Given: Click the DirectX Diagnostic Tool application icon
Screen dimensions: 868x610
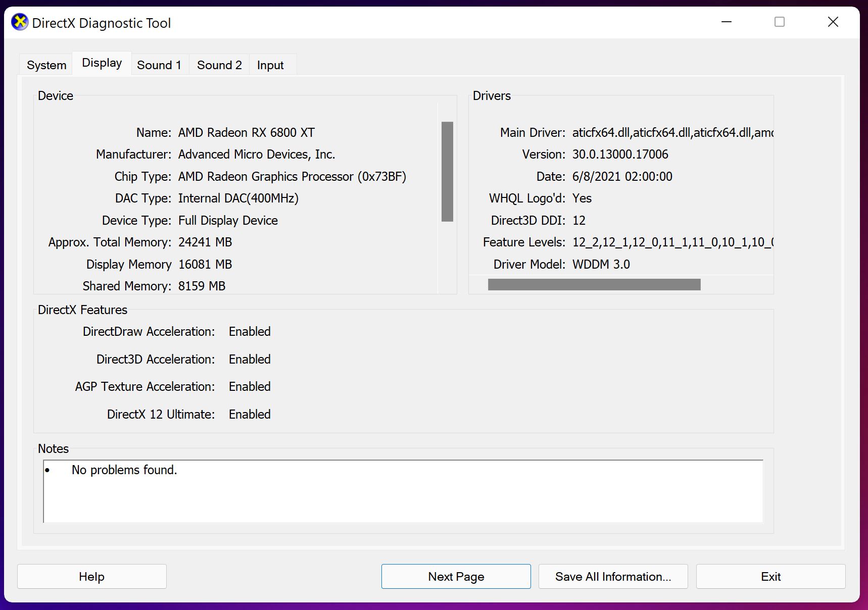Looking at the screenshot, I should click(19, 22).
